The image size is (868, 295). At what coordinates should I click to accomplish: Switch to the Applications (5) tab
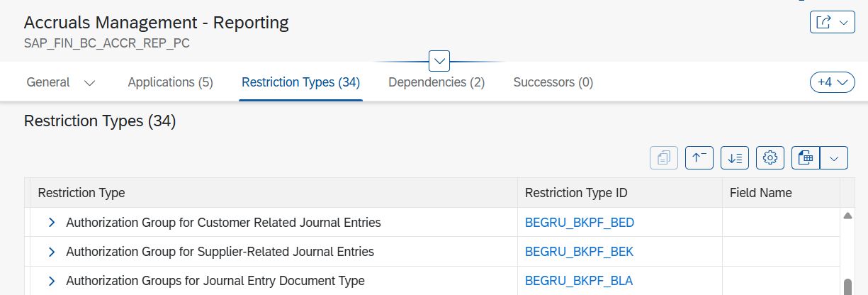170,82
